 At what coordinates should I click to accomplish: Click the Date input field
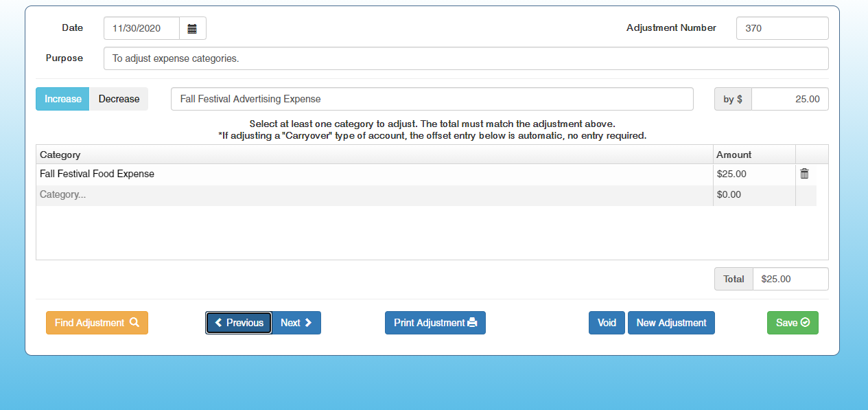click(141, 29)
